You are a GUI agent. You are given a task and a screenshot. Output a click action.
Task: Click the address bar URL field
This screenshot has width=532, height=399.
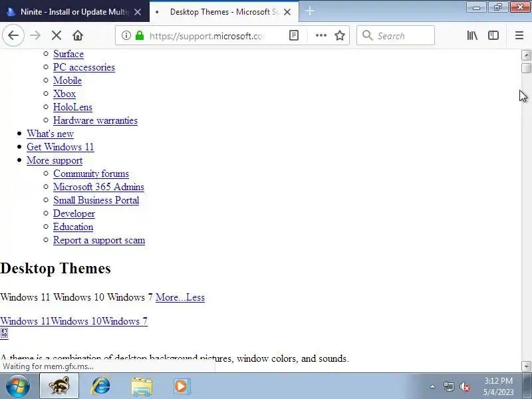(206, 36)
